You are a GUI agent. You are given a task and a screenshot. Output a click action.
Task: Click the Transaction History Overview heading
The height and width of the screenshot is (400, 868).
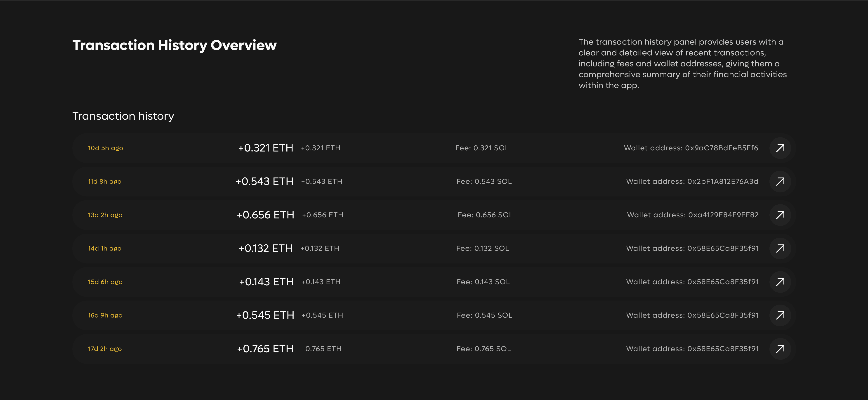tap(174, 45)
